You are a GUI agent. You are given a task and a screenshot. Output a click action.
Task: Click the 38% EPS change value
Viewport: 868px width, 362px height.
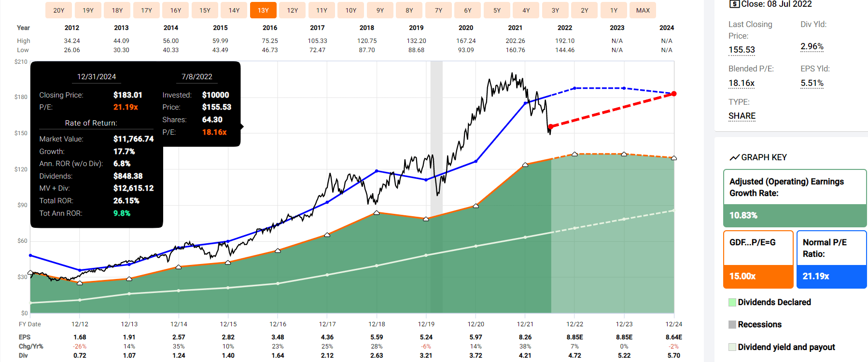(x=525, y=346)
